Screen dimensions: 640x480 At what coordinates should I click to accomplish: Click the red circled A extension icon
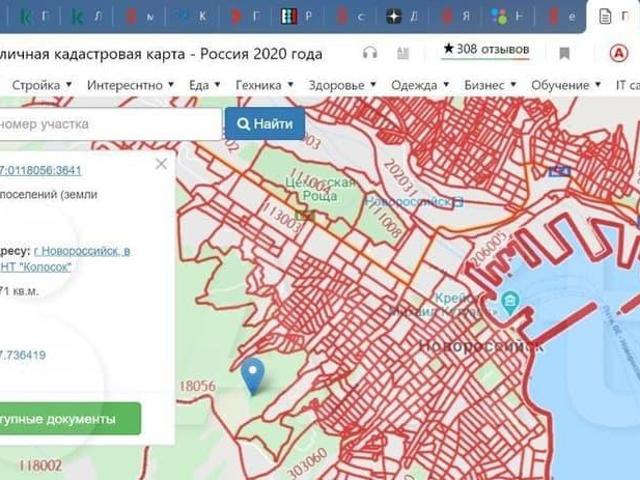click(x=619, y=53)
